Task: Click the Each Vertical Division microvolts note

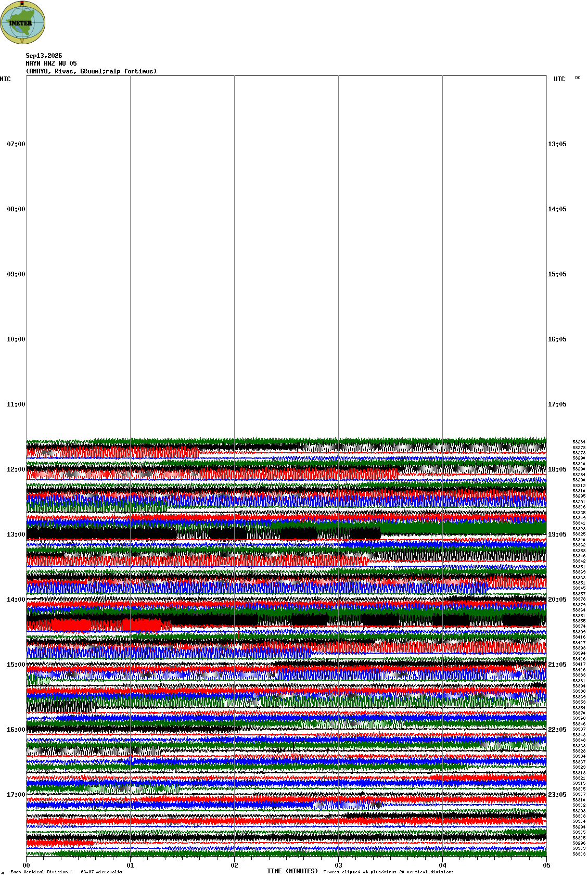Action: pyautogui.click(x=66, y=872)
